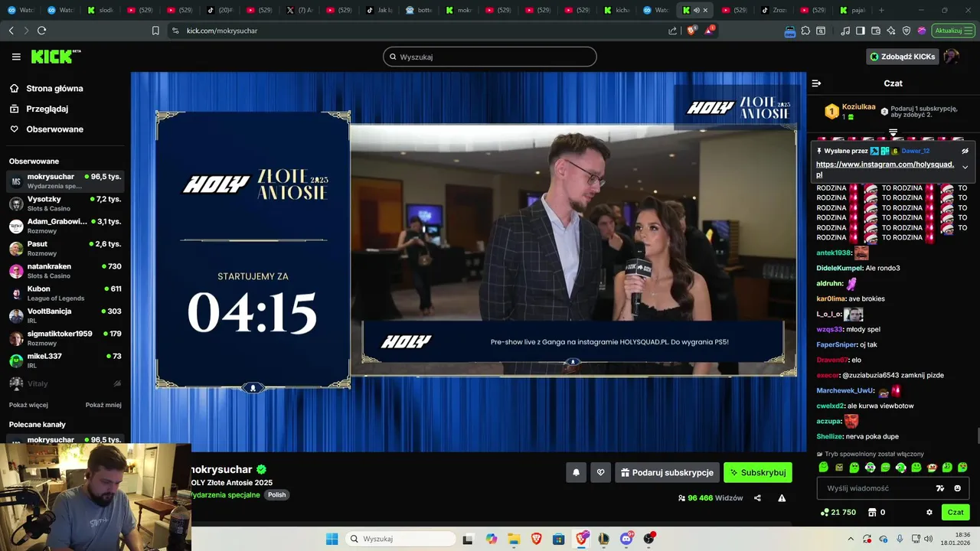
Task: Open Leo AI sparkle icon
Action: click(x=891, y=31)
